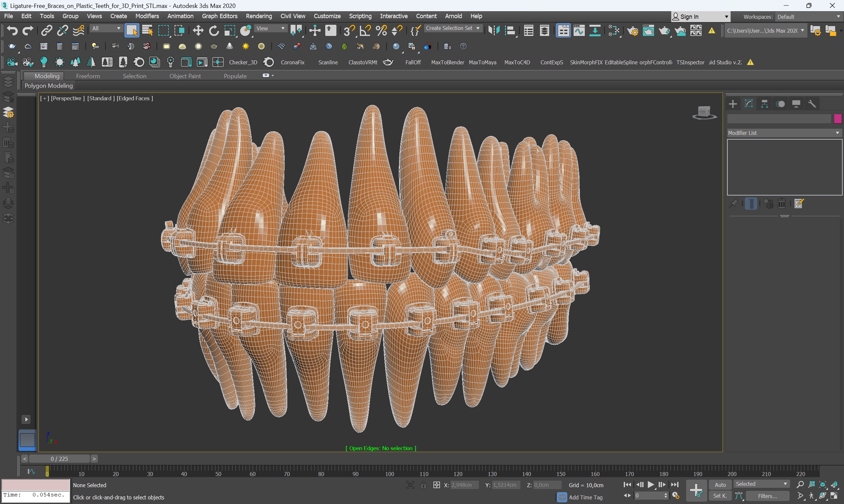Activate the Select and Scale tool
844x504 pixels.
[x=230, y=31]
